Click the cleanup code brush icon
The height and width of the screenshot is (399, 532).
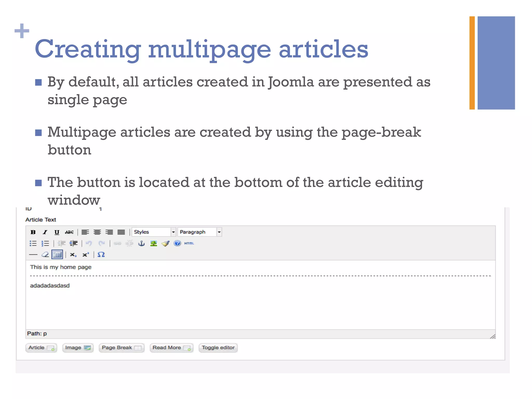[165, 243]
